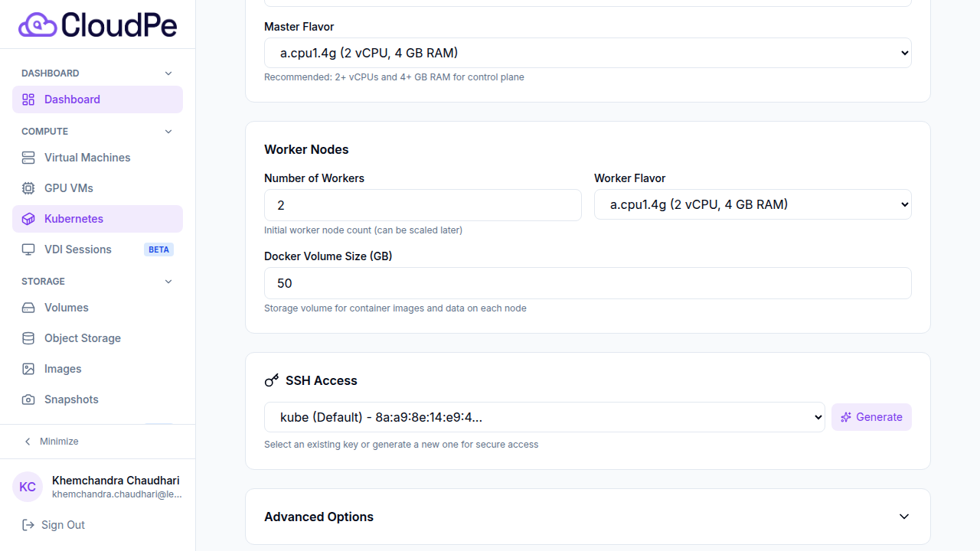Screen dimensions: 980x551
Task: Click the KC user avatar
Action: pos(28,487)
